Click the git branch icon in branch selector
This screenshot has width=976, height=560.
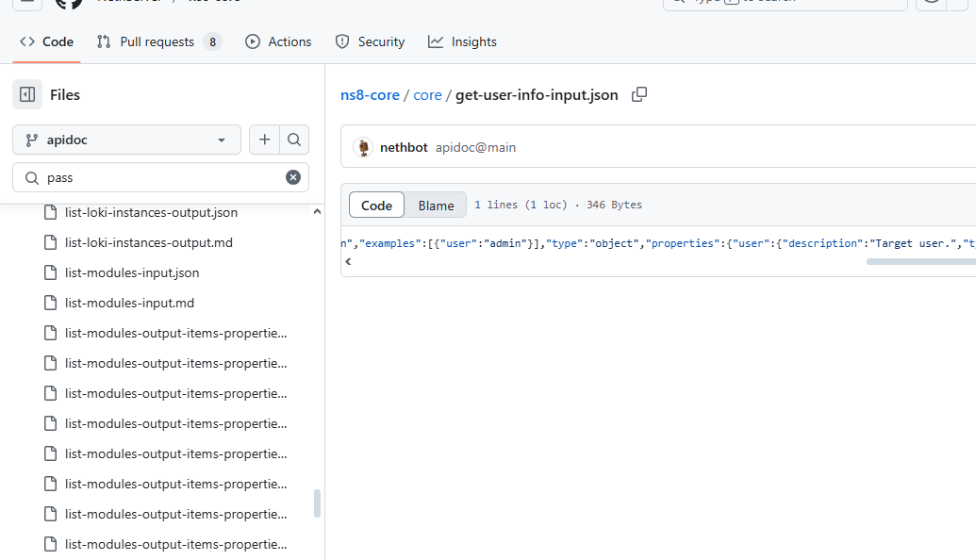(x=32, y=140)
